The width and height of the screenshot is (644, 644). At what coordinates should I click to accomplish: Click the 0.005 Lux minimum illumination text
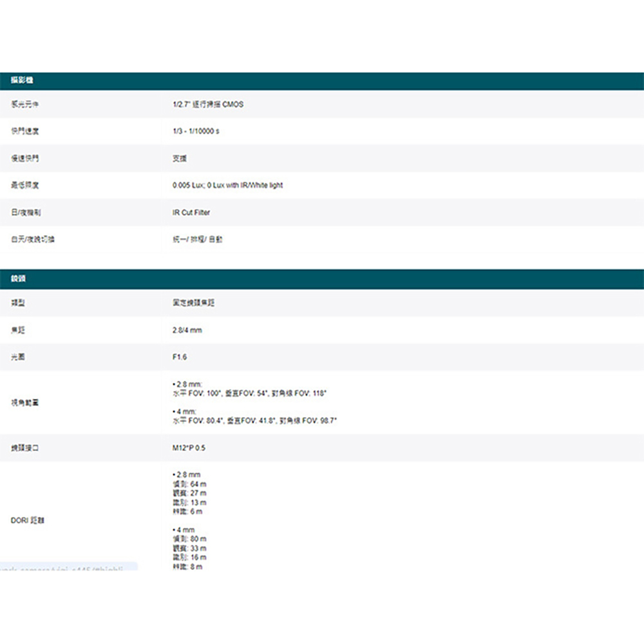[227, 185]
